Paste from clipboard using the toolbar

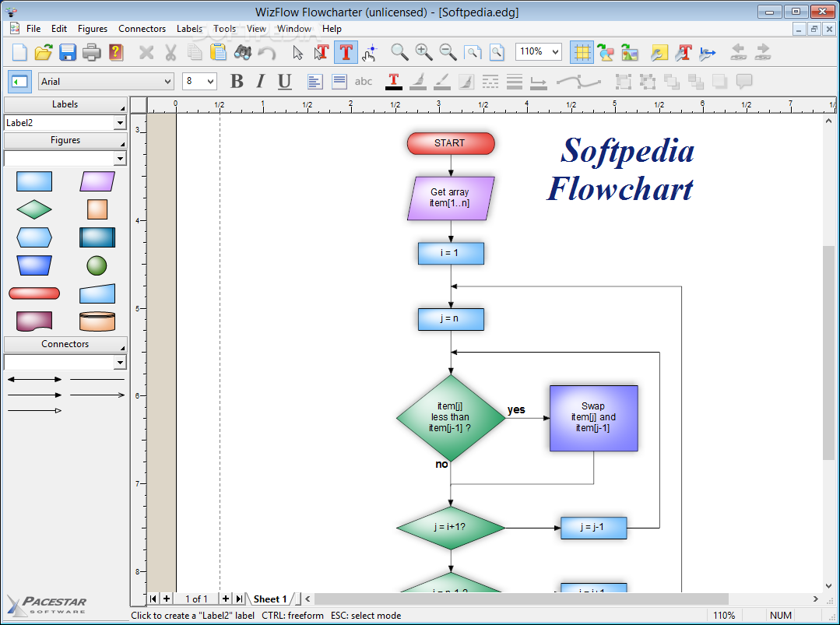point(218,52)
